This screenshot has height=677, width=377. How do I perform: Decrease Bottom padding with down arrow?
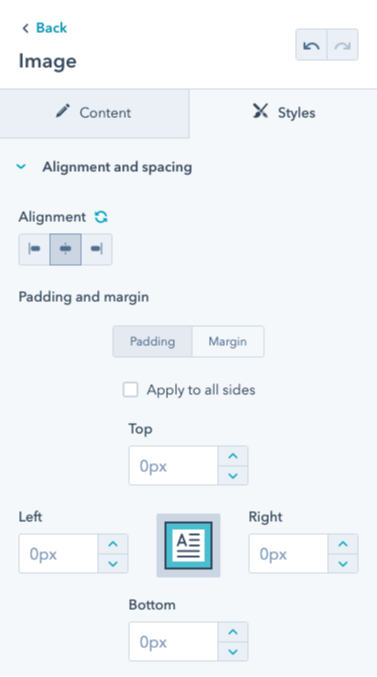pos(233,652)
